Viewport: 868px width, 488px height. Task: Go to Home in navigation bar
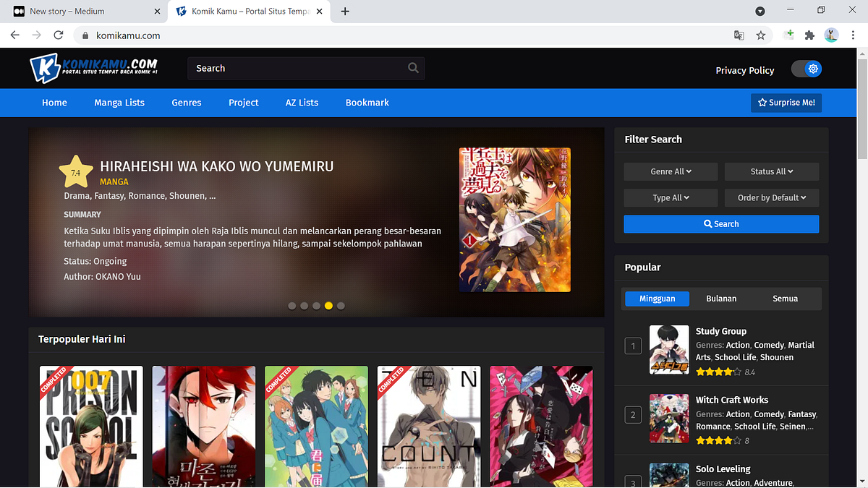click(54, 103)
